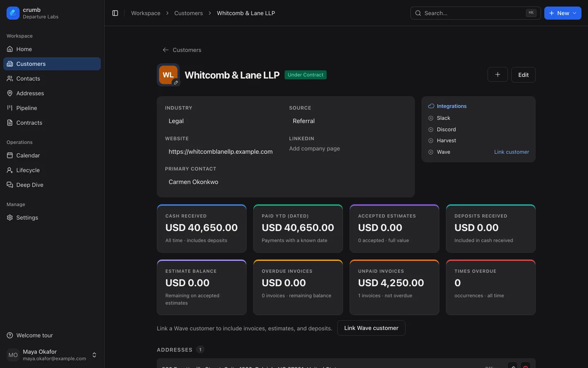The image size is (588, 368).
Task: Click the Accepted Estimates card
Action: point(394,229)
